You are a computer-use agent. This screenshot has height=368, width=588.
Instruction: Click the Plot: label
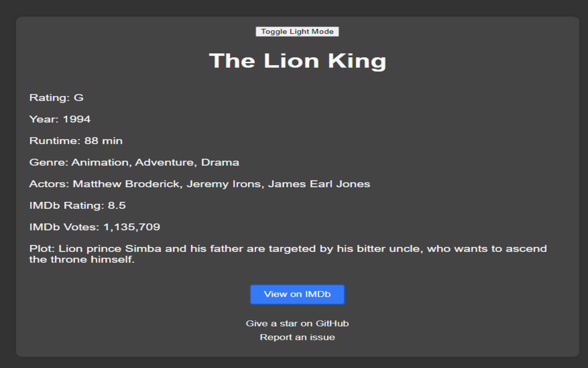[42, 249]
